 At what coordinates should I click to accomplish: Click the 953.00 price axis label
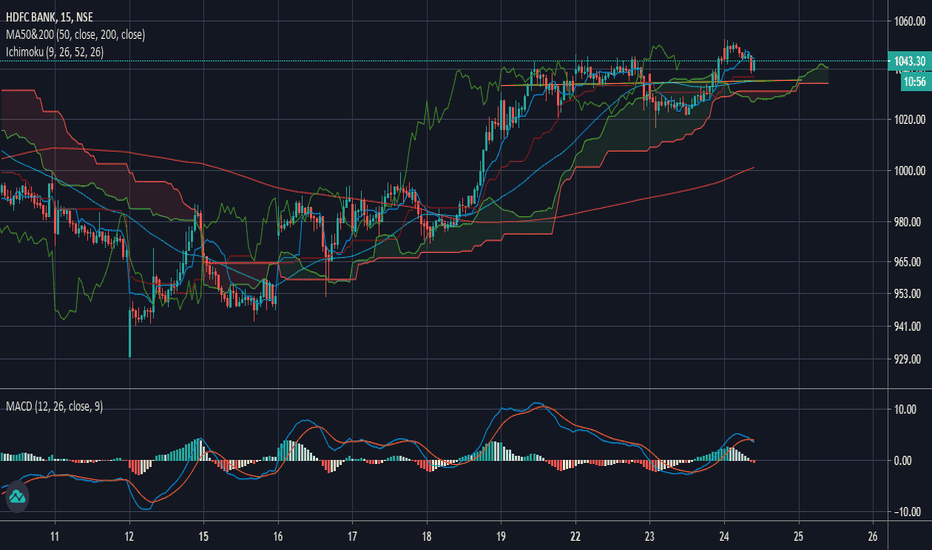pos(910,294)
